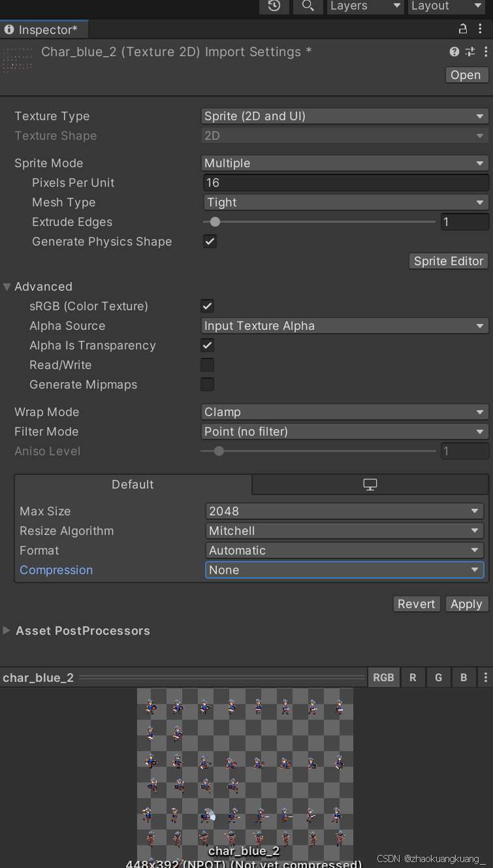Click the Compression label
This screenshot has width=493, height=868.
click(x=56, y=570)
